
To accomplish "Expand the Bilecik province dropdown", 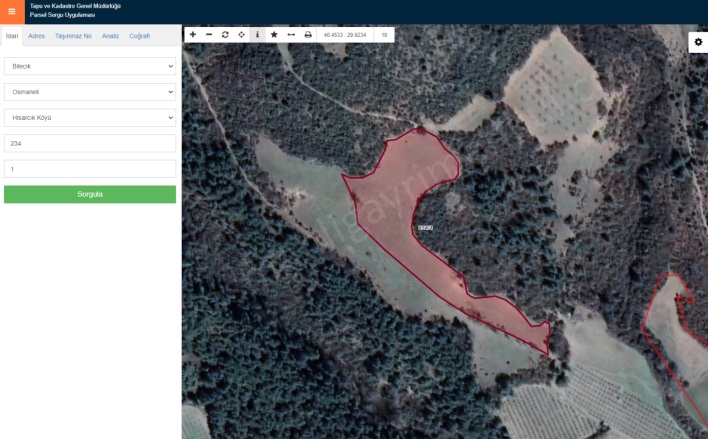I will tap(90, 66).
